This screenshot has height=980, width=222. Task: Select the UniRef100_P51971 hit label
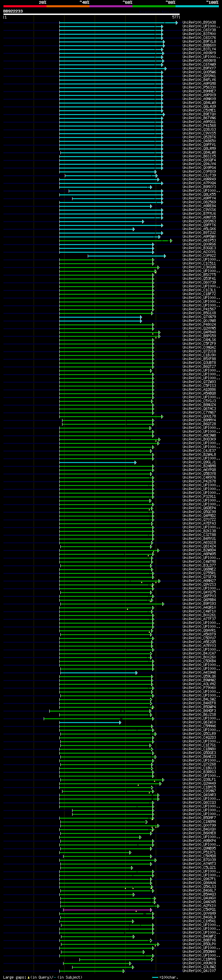coord(199,852)
